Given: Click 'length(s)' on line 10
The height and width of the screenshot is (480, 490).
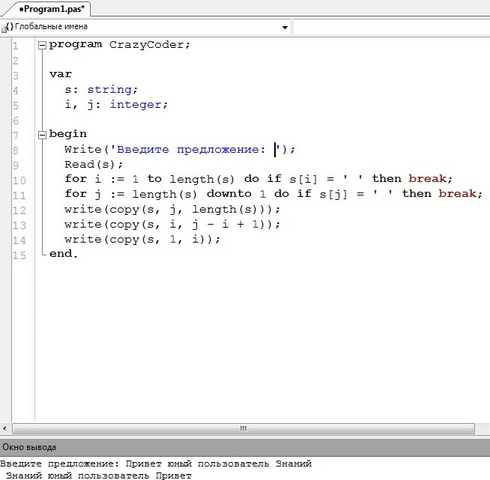Looking at the screenshot, I should coord(202,179).
